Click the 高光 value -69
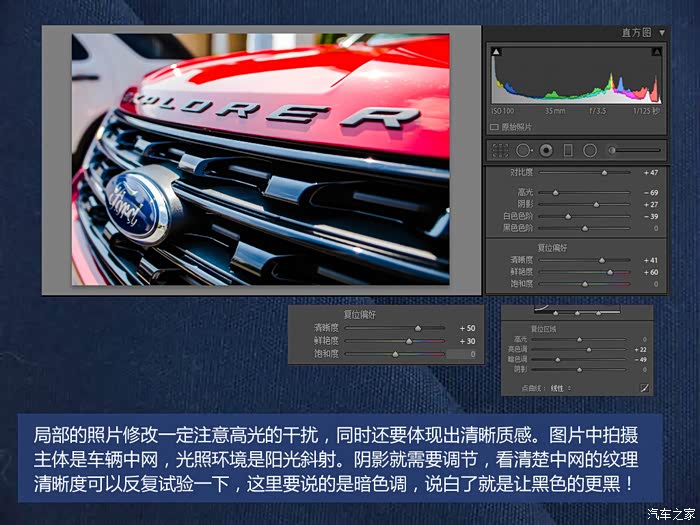Screen dimensions: 700x525 coord(651,192)
